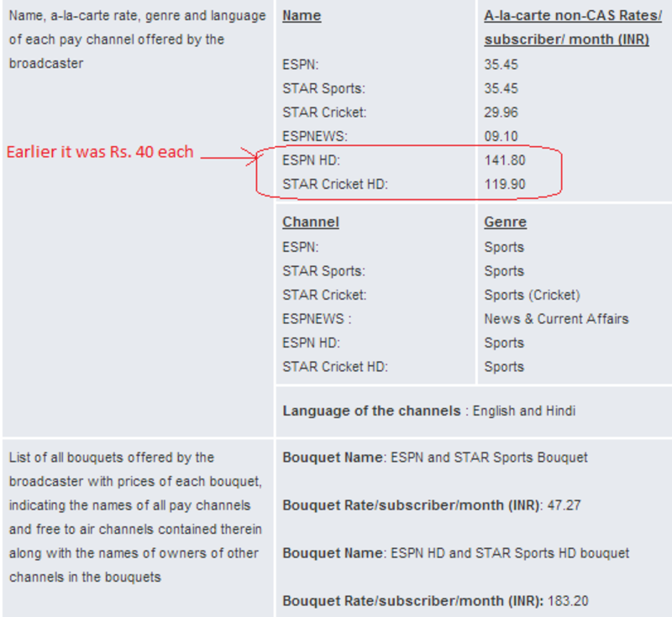Click the red arrow pointing to ESPN HD
This screenshot has width=672, height=617.
pyautogui.click(x=228, y=157)
